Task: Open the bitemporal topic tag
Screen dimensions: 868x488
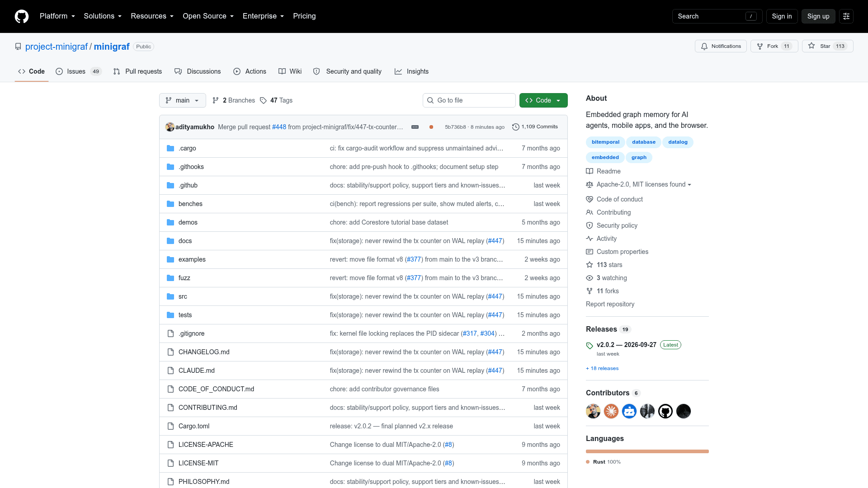Action: [x=605, y=142]
